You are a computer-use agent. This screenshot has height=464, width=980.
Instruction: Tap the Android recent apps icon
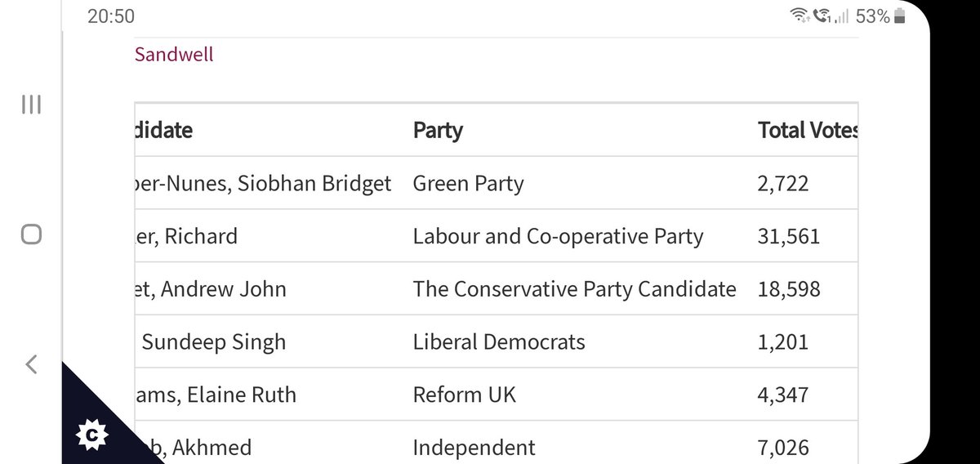tap(31, 105)
